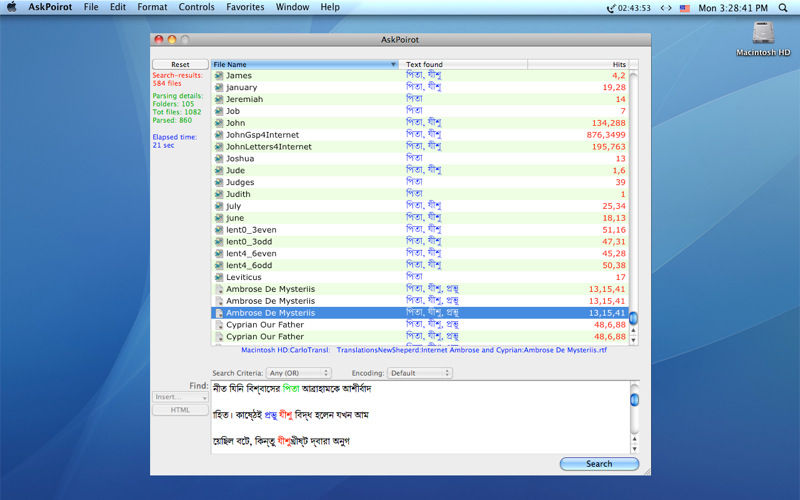
Task: Click the file icon beside JohnLetters4Internet
Action: pos(219,146)
